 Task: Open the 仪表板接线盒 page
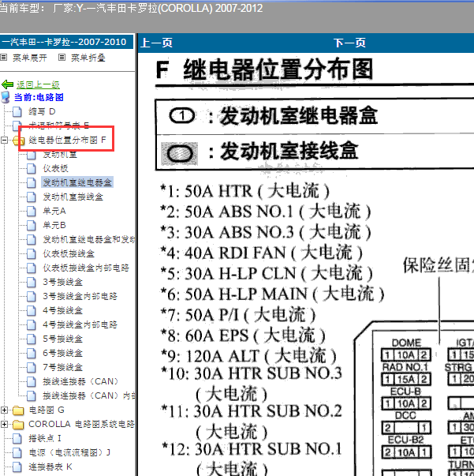[x=69, y=253]
